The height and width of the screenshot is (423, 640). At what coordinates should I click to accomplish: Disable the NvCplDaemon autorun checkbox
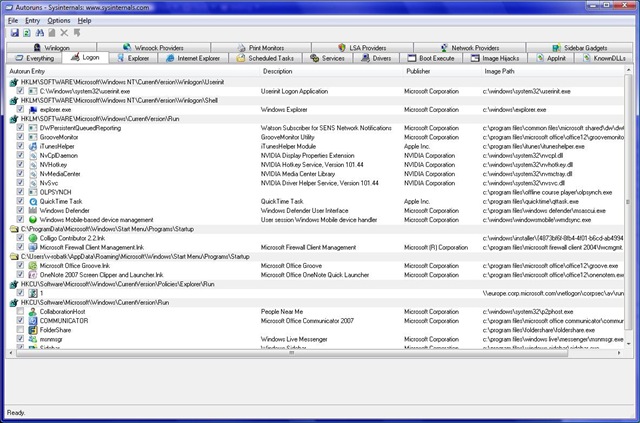pyautogui.click(x=20, y=155)
